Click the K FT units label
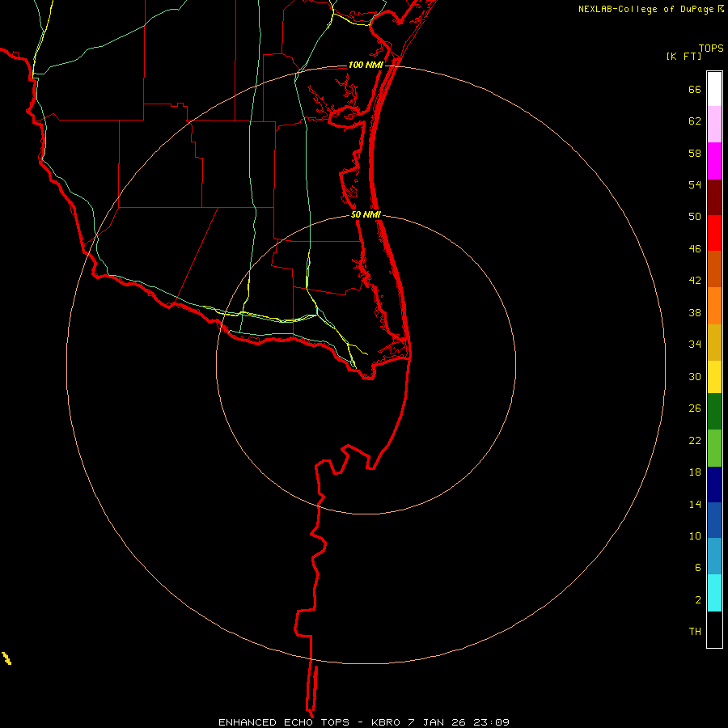 684,56
